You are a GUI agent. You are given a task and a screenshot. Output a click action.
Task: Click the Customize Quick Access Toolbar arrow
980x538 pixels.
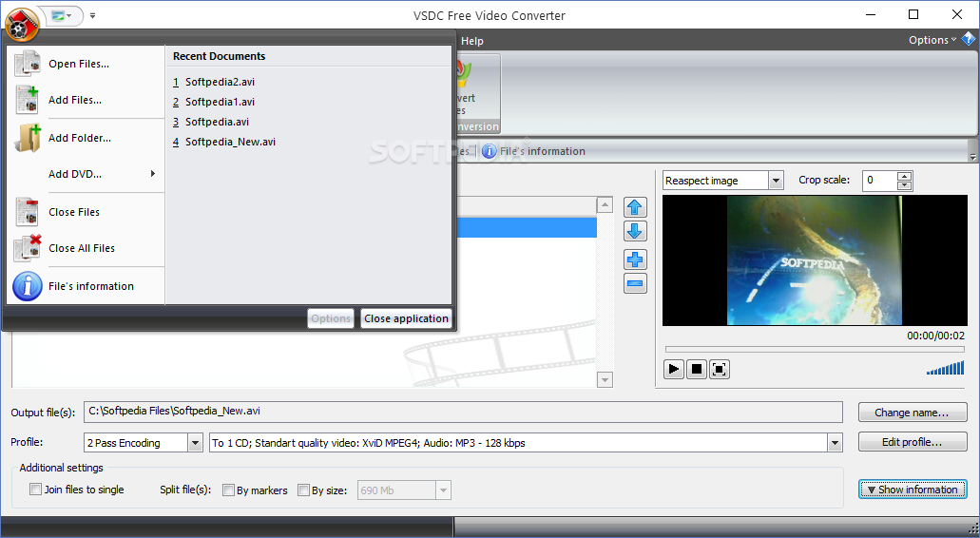[x=92, y=15]
